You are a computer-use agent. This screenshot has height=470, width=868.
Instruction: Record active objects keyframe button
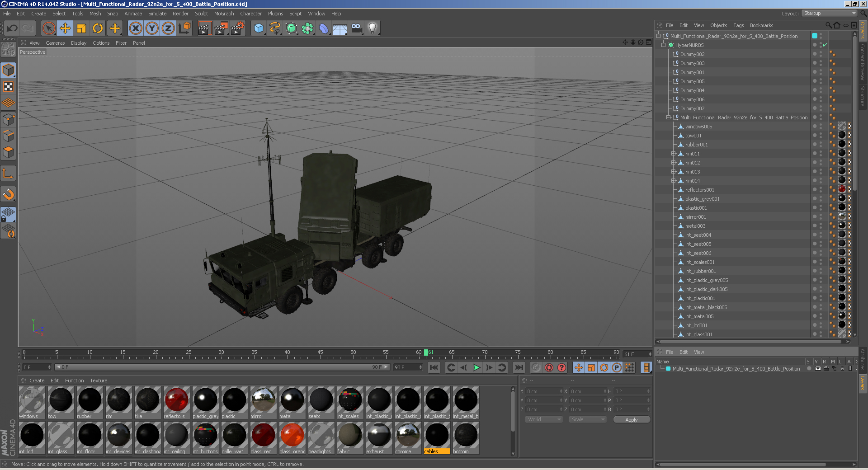[x=536, y=367]
